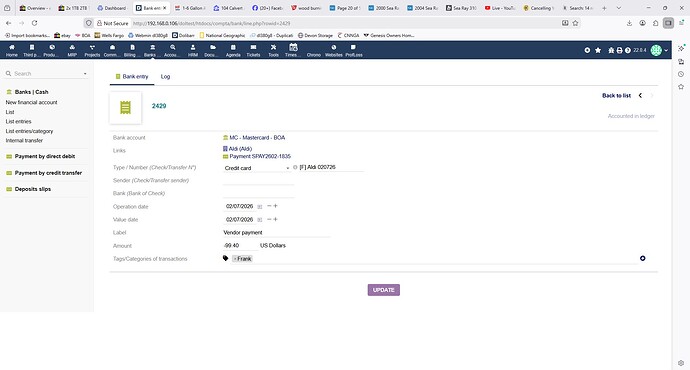Click Back to list link

[x=616, y=95]
